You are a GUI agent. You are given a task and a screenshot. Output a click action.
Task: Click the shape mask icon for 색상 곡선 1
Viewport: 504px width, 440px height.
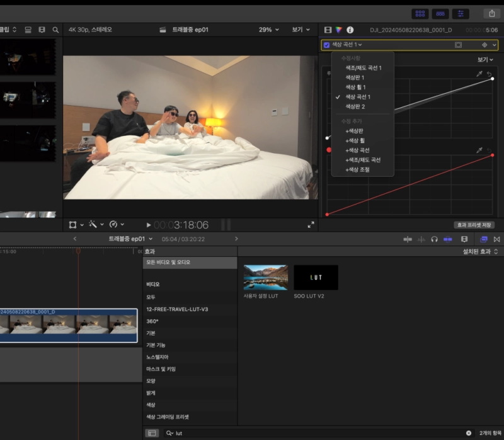tap(458, 45)
